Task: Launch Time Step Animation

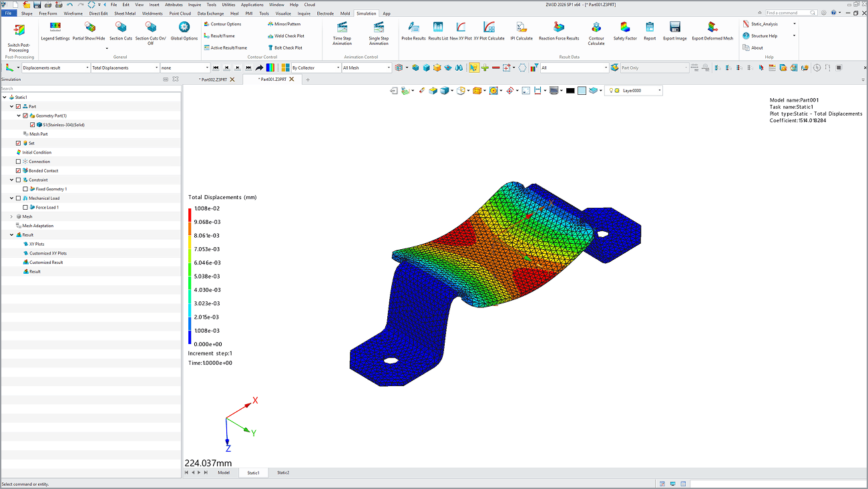Action: (x=342, y=28)
